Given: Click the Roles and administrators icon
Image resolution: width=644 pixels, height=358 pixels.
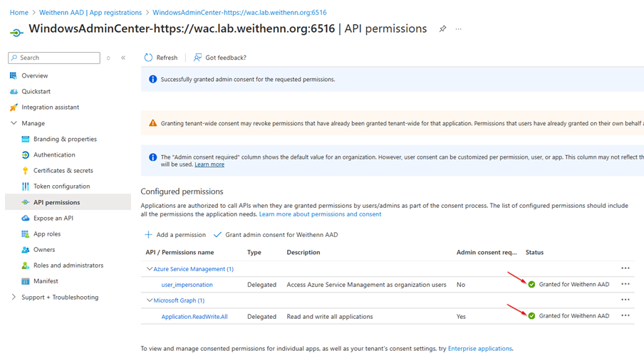Looking at the screenshot, I should (26, 265).
